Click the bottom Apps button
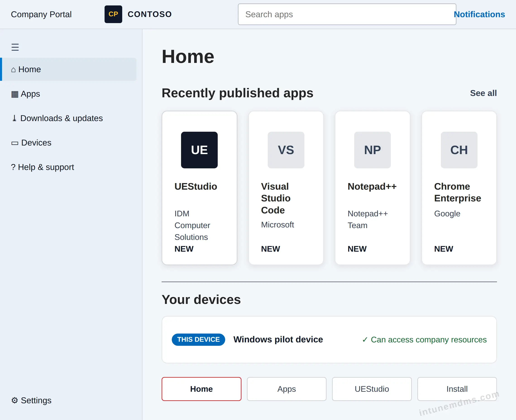Screen dimensions: 516x420 tap(287, 389)
